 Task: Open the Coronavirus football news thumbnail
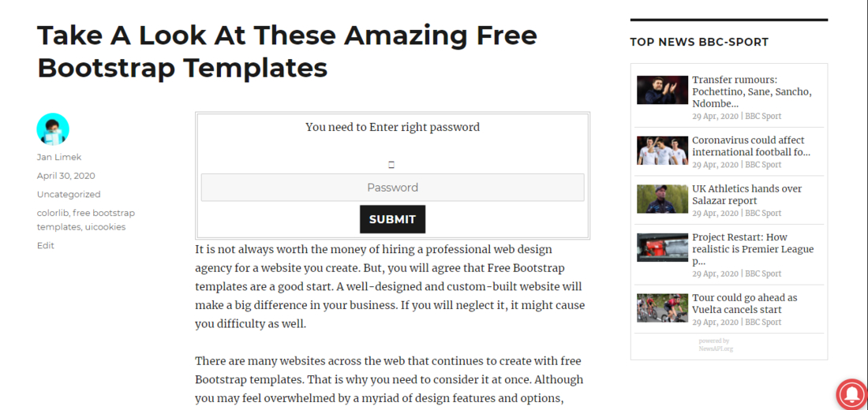tap(663, 151)
